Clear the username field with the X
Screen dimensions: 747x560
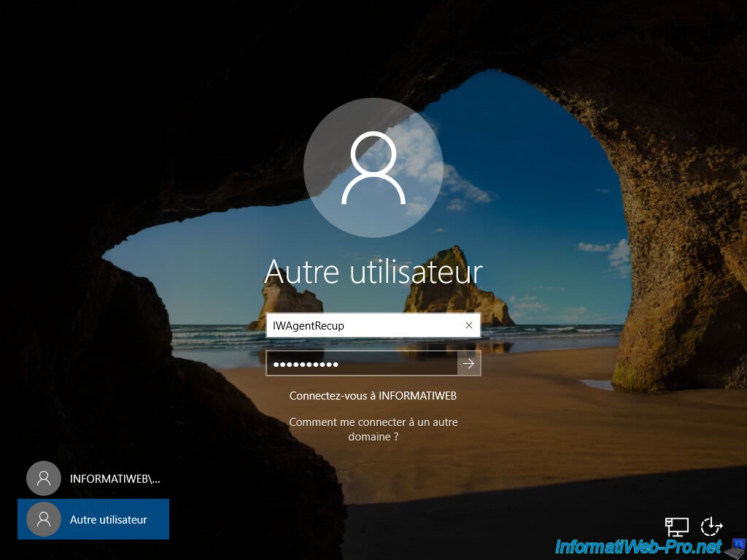469,326
